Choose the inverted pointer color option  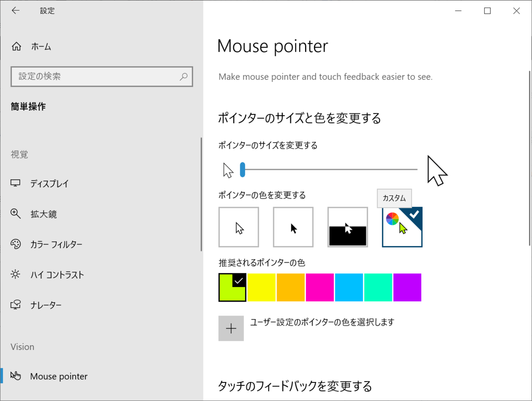pyautogui.click(x=348, y=227)
